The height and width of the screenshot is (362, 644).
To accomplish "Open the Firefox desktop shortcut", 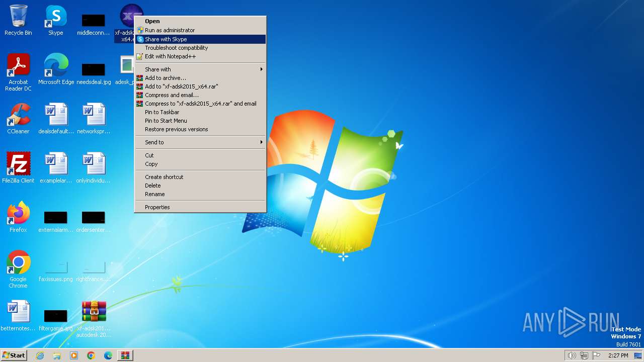I will (18, 217).
